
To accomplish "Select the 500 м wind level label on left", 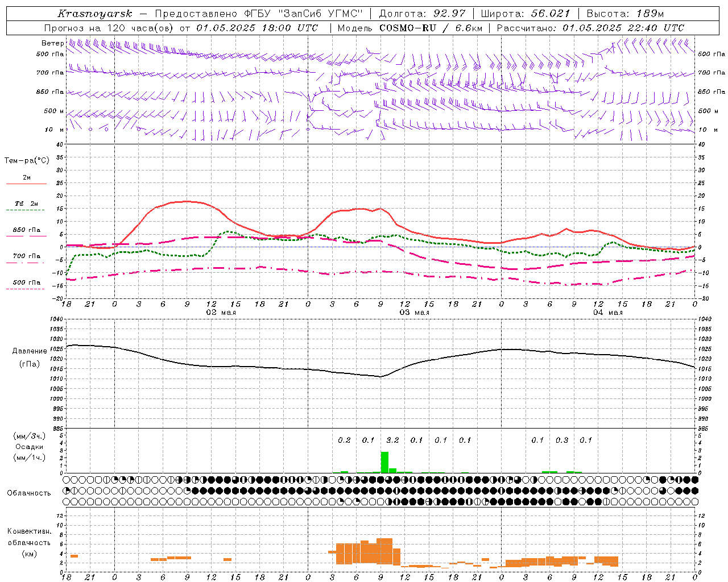I will pyautogui.click(x=55, y=111).
